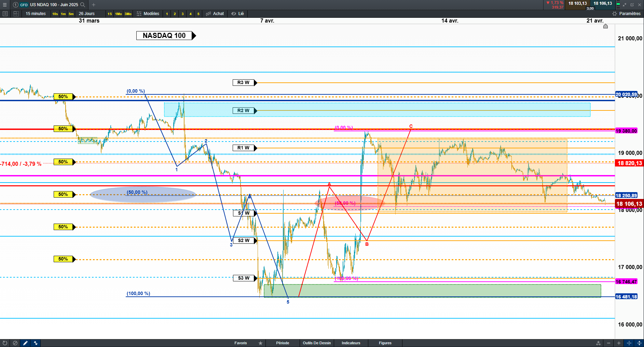Click the -714,00 / -3,79 % readout
644x347 pixels.
pos(21,164)
